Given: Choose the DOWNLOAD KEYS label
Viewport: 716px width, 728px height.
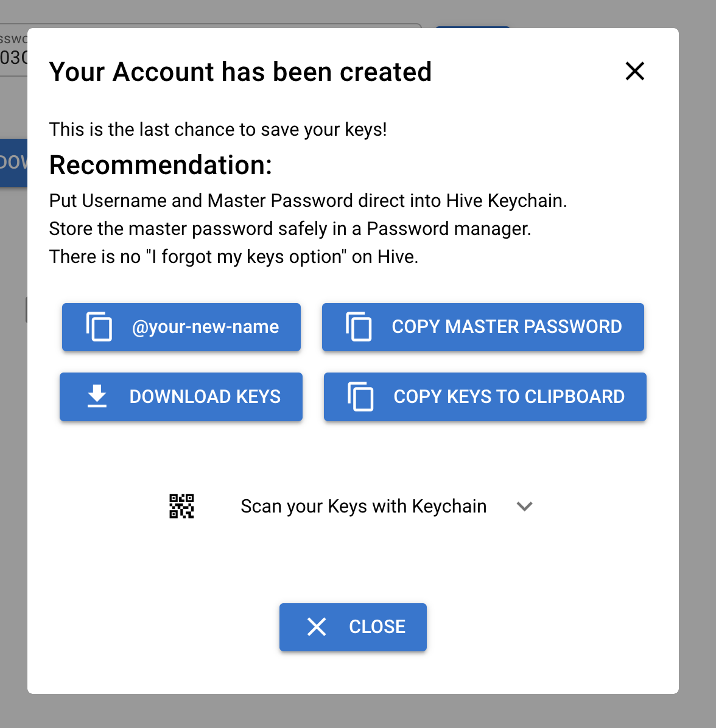Looking at the screenshot, I should [x=205, y=396].
